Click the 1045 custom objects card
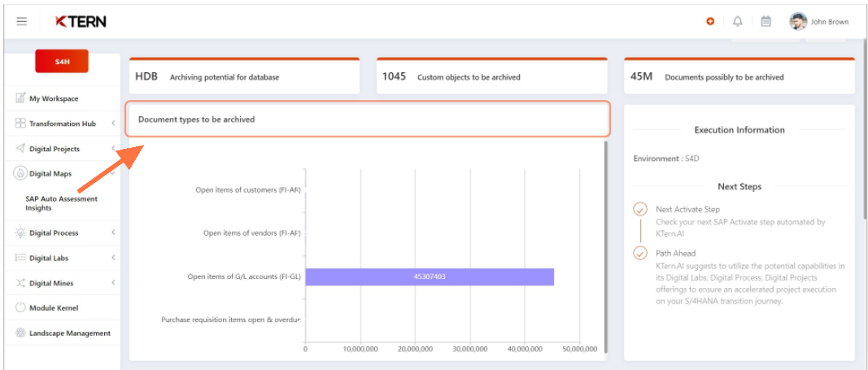 tap(491, 76)
